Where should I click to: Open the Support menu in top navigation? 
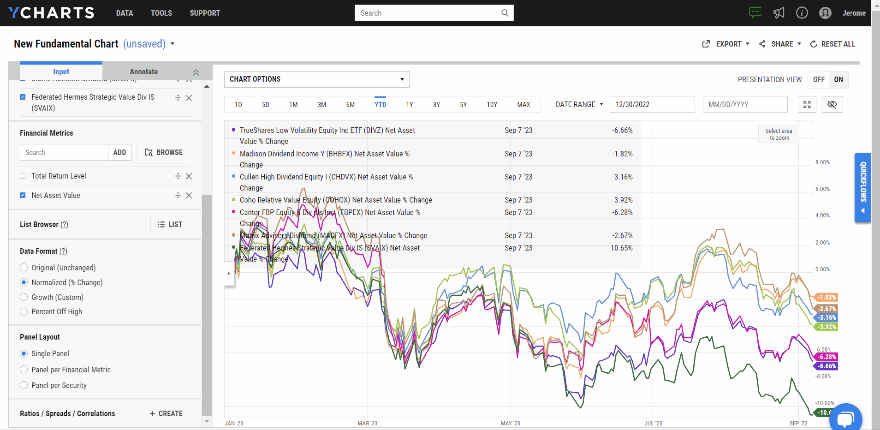point(205,13)
